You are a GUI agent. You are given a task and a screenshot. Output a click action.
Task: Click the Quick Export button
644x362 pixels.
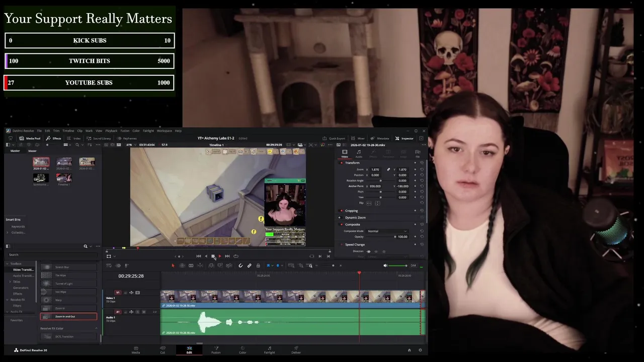point(334,139)
